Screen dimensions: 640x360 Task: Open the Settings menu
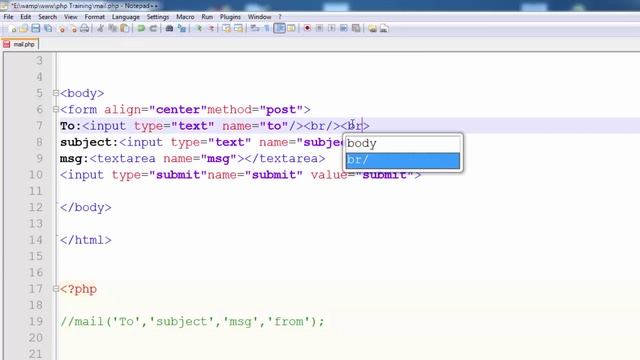pyautogui.click(x=158, y=17)
